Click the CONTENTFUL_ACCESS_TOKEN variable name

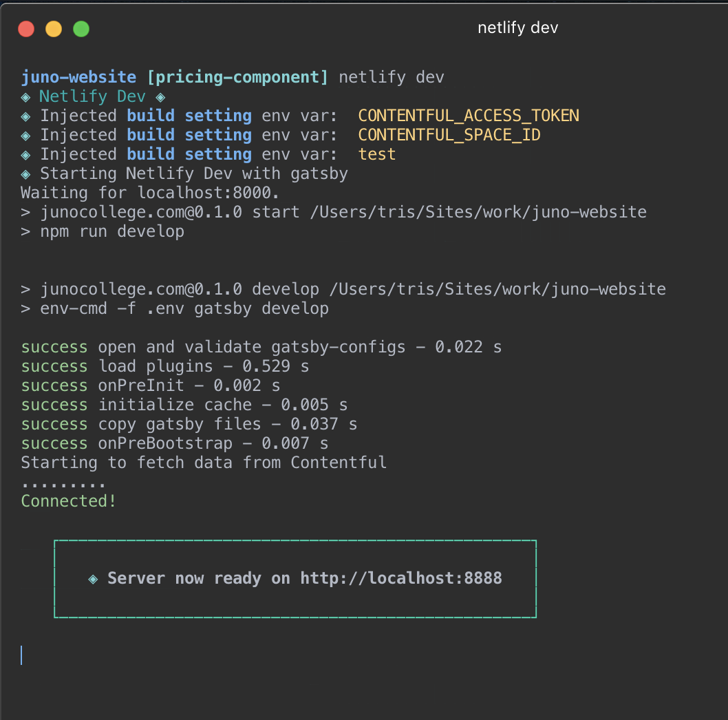click(469, 116)
